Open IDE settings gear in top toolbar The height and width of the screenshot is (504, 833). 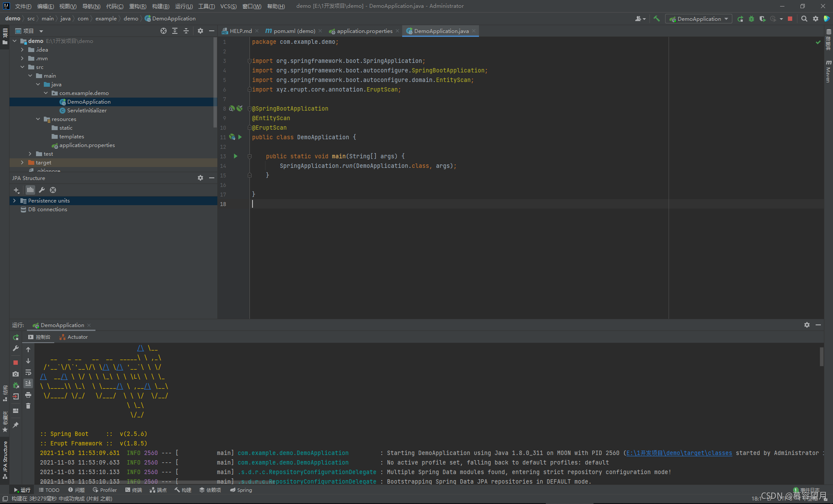[x=816, y=19]
